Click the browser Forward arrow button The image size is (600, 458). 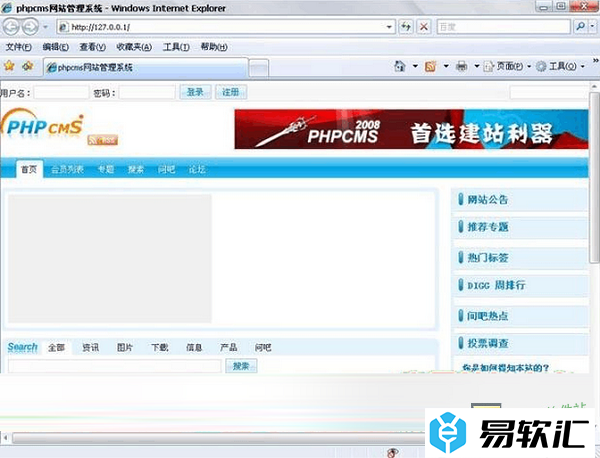pyautogui.click(x=30, y=27)
